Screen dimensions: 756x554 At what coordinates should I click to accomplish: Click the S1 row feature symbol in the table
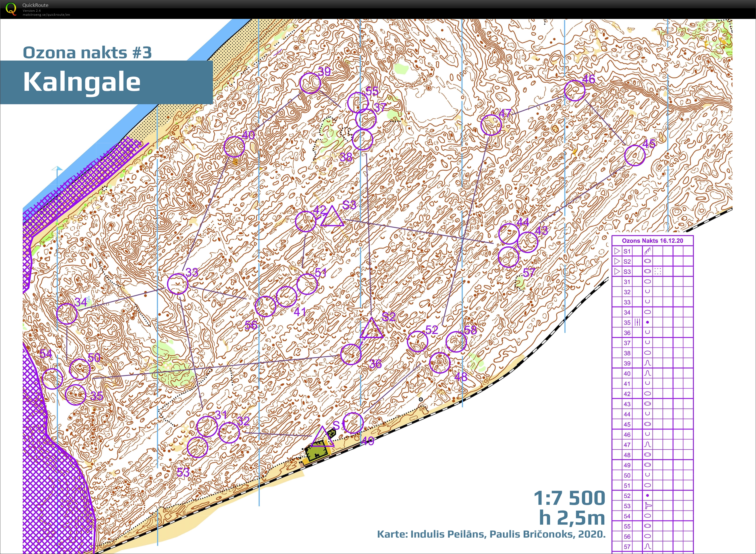coord(647,251)
